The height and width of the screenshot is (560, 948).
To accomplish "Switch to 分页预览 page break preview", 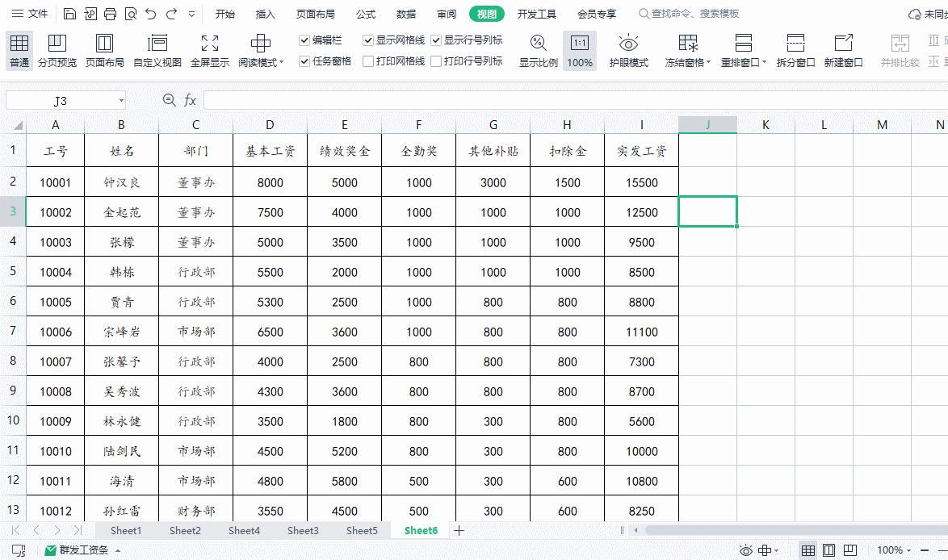I will coord(57,50).
